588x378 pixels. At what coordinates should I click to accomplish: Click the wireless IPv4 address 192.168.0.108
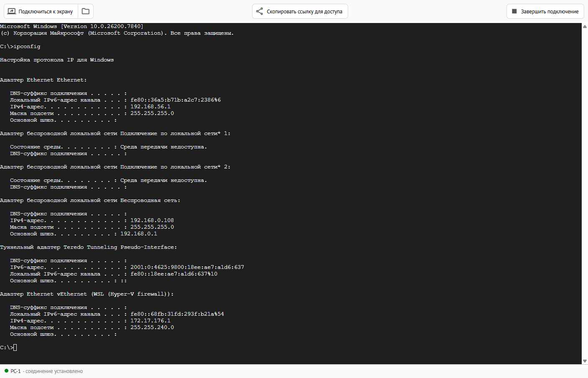(x=152, y=220)
